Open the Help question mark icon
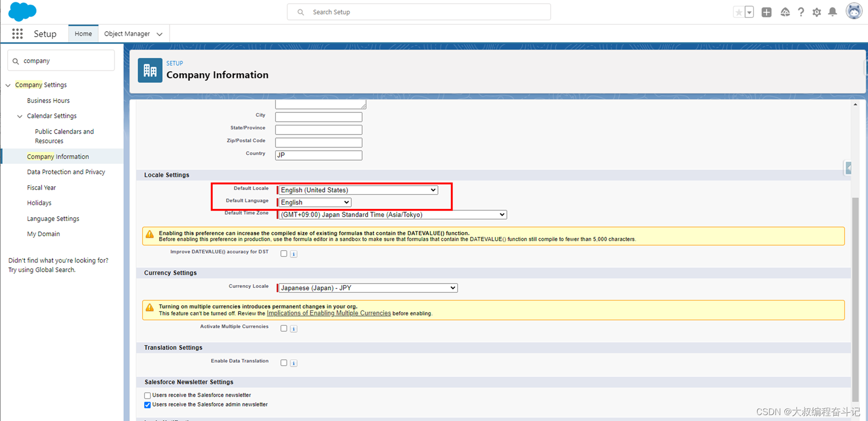Viewport: 868px width, 421px height. [801, 12]
